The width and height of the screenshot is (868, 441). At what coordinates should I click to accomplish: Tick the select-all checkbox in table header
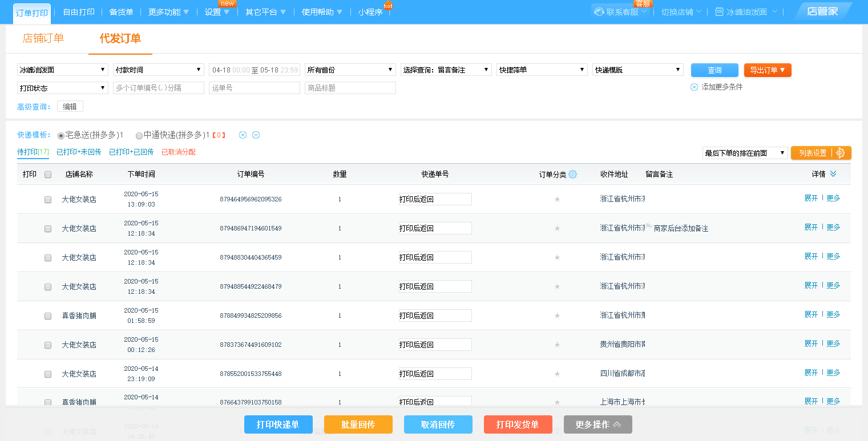pyautogui.click(x=48, y=175)
